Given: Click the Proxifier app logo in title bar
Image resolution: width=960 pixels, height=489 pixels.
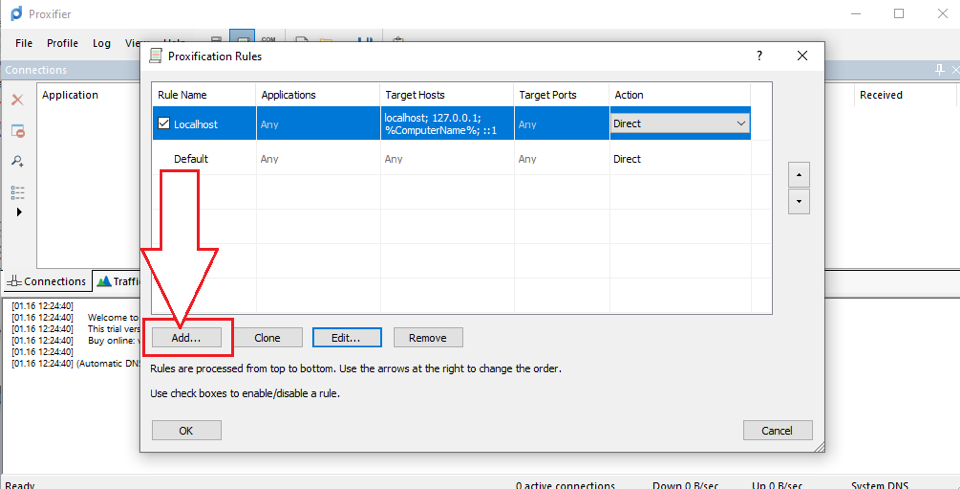Looking at the screenshot, I should coord(17,13).
